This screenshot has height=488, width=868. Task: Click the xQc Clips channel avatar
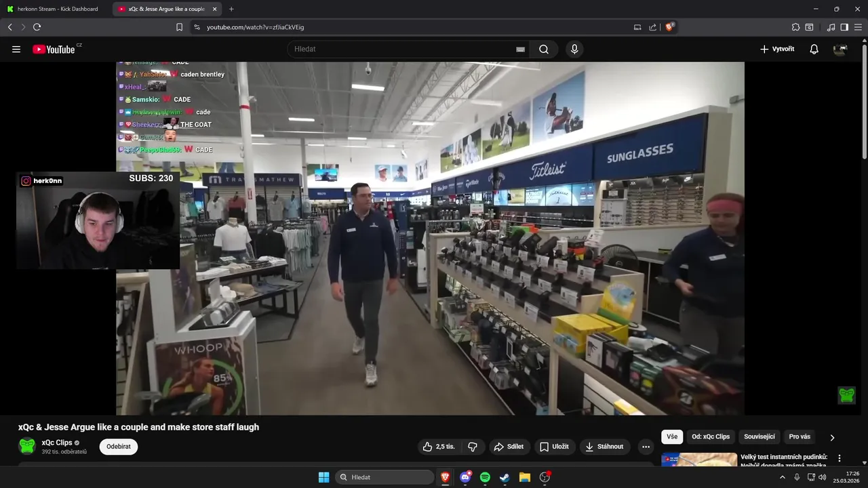click(x=27, y=446)
